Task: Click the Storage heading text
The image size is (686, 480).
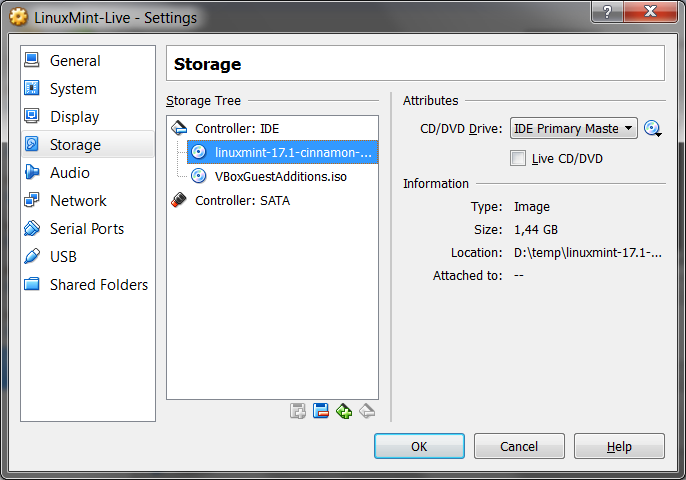Action: pyautogui.click(x=207, y=64)
